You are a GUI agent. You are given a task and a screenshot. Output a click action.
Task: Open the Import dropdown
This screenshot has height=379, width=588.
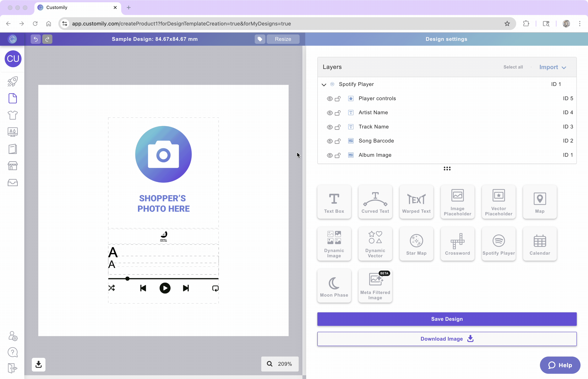click(x=552, y=67)
